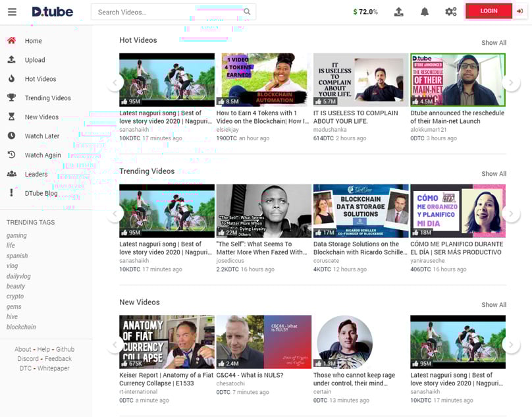Focus the Search Videos input field
Screen dimensions: 532x417
point(173,12)
